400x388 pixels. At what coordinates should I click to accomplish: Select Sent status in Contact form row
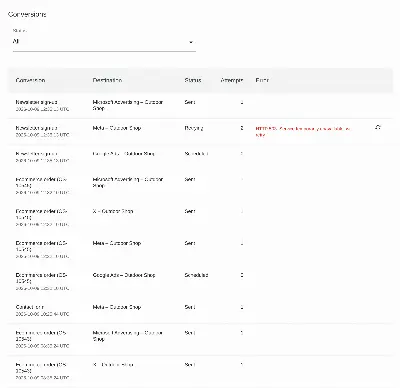[190, 307]
